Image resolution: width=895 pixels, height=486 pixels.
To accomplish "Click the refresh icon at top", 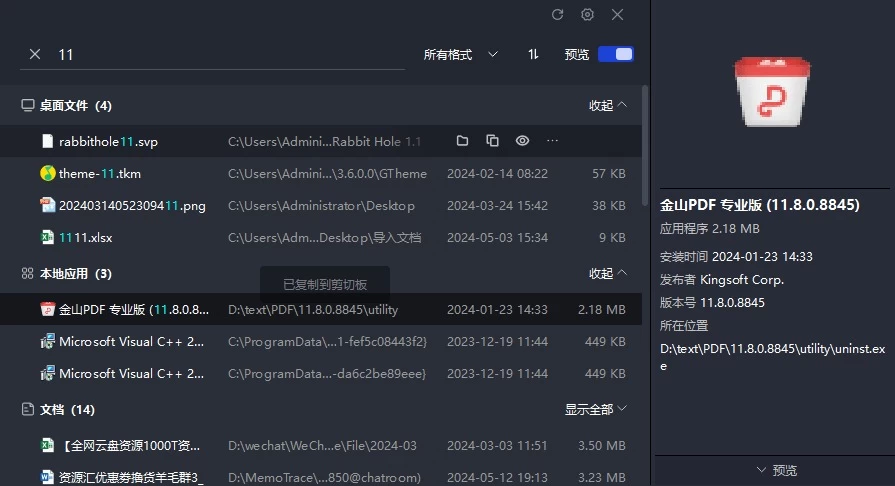I will [x=558, y=15].
